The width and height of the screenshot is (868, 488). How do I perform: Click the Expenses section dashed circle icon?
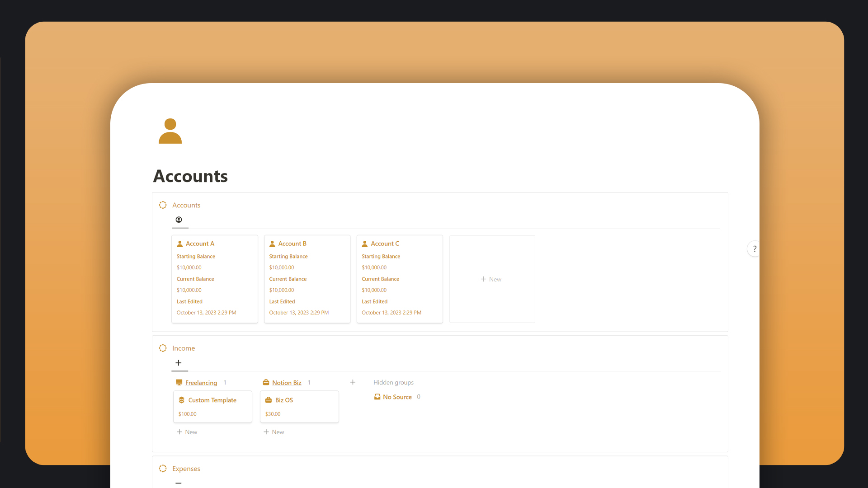coord(163,469)
